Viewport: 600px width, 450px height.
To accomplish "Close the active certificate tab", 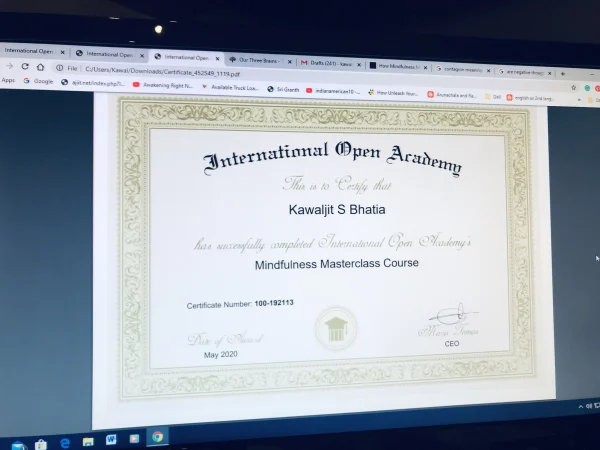I will click(x=217, y=59).
